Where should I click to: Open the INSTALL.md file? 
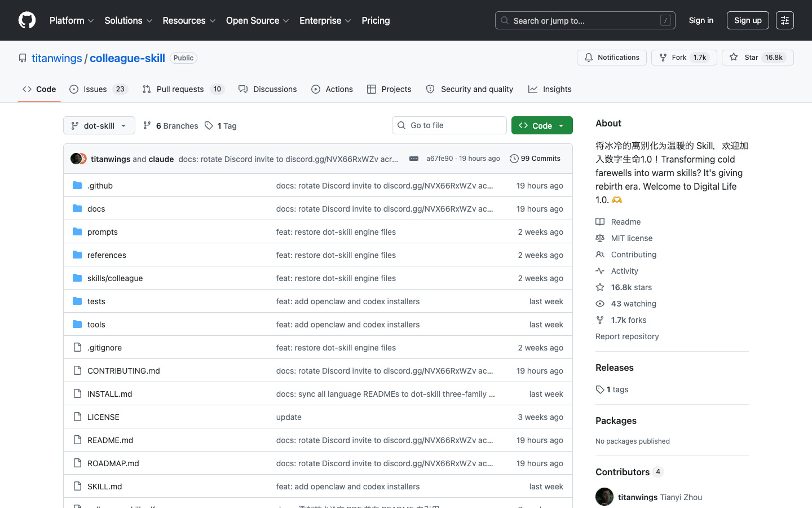click(110, 393)
